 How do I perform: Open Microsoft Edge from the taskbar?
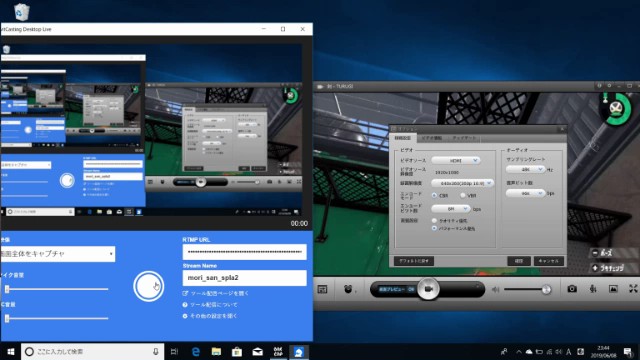[196, 351]
